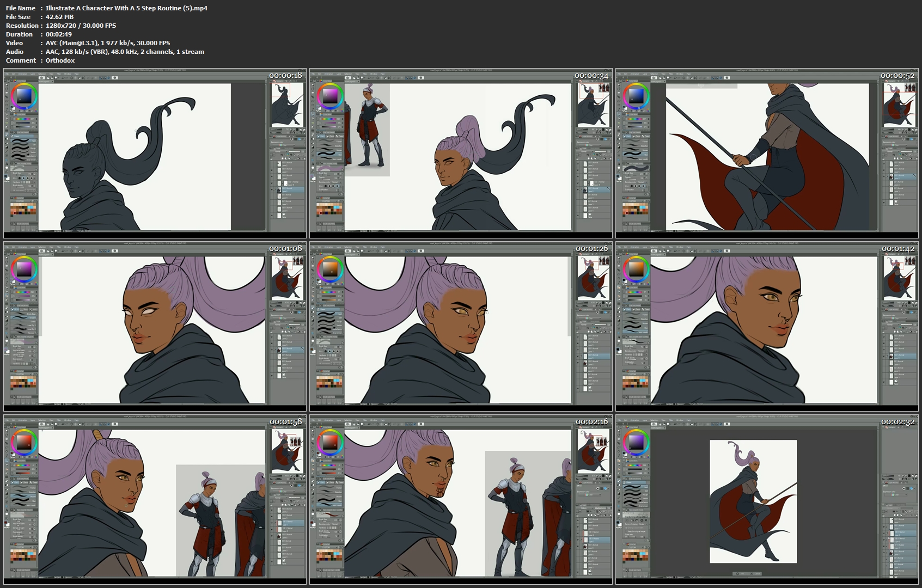Select the highlighted layer row in the 00:00:18 frame
The width and height of the screenshot is (922, 588).
290,189
